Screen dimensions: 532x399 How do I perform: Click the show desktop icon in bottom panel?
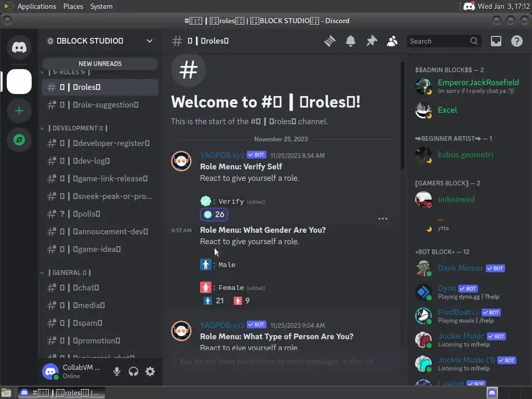click(x=6, y=393)
